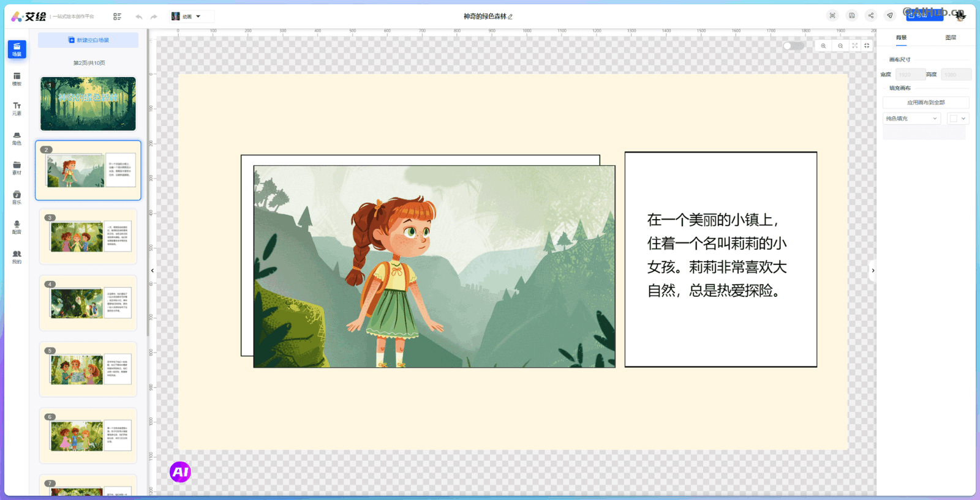Expand the 纯色填充 fill type dropdown
Screen dimensions: 980x500
click(911, 119)
